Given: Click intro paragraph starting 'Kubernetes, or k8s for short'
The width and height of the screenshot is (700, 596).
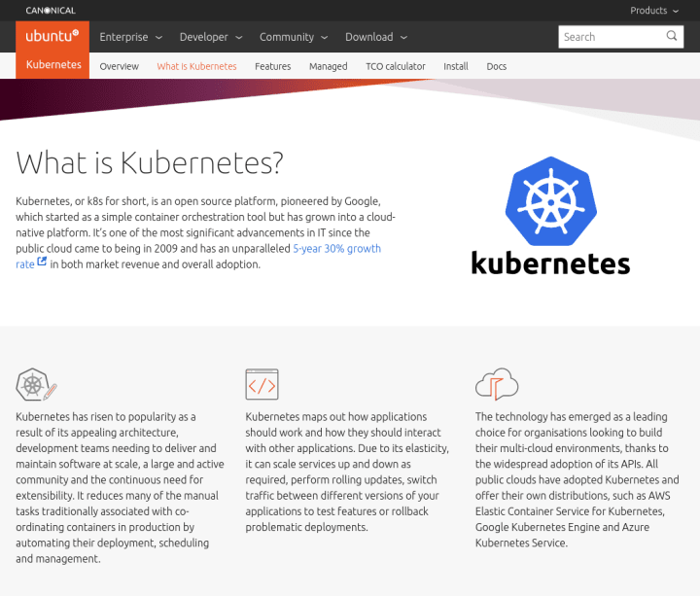Looking at the screenshot, I should click(x=205, y=232).
